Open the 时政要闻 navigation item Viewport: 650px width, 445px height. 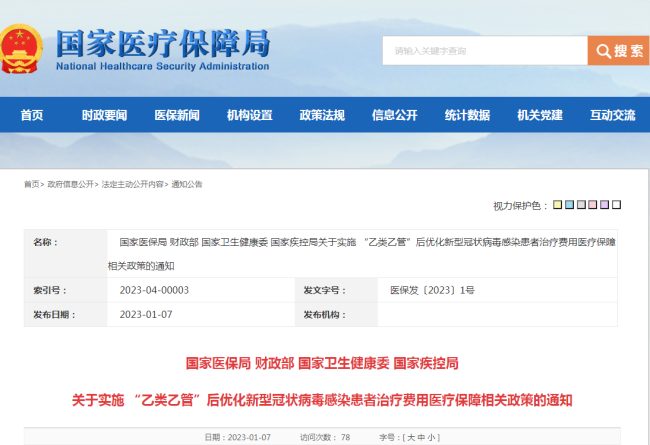(104, 115)
